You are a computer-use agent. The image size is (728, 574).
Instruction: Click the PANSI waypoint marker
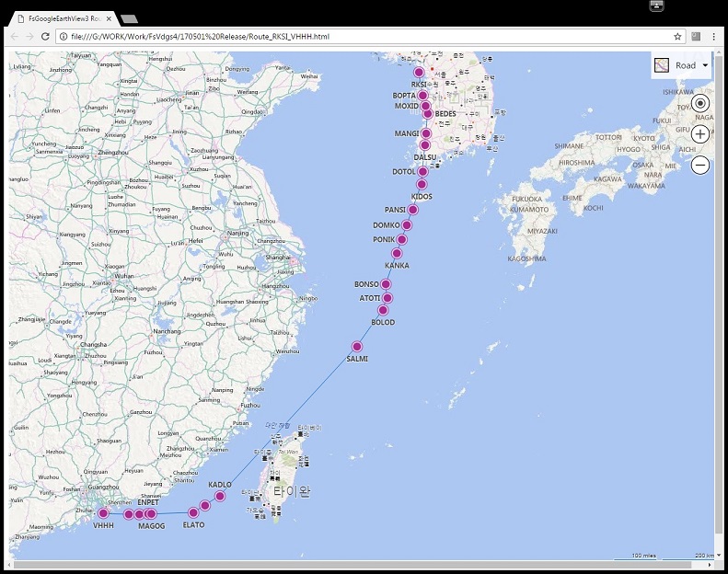tap(412, 210)
